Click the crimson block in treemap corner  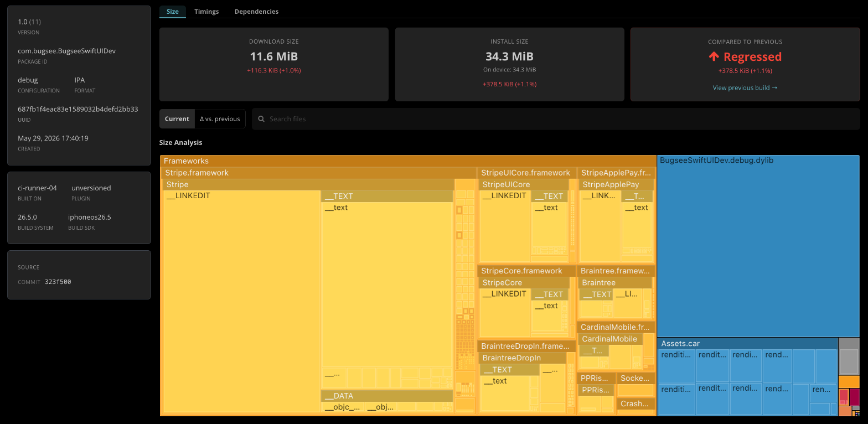[x=854, y=396]
